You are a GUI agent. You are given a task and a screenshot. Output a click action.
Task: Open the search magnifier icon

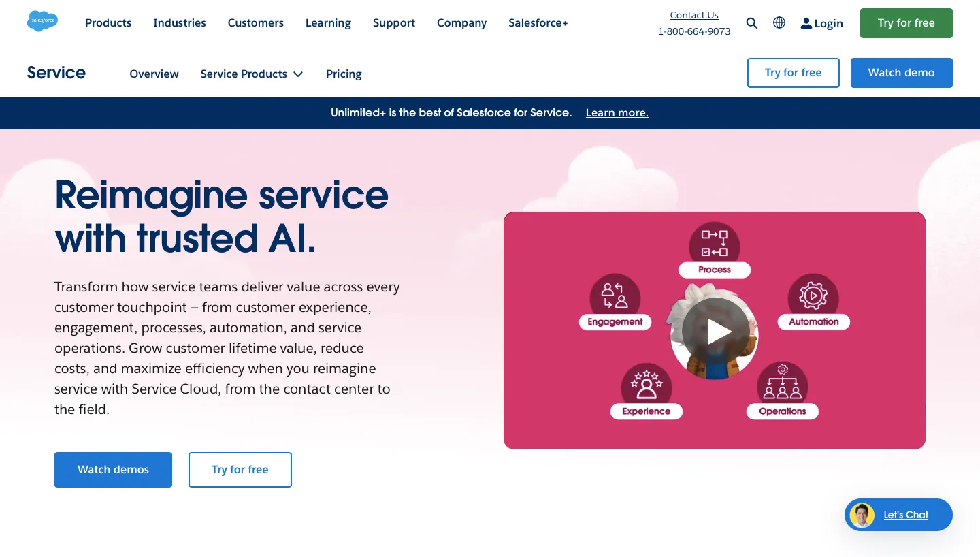point(752,23)
